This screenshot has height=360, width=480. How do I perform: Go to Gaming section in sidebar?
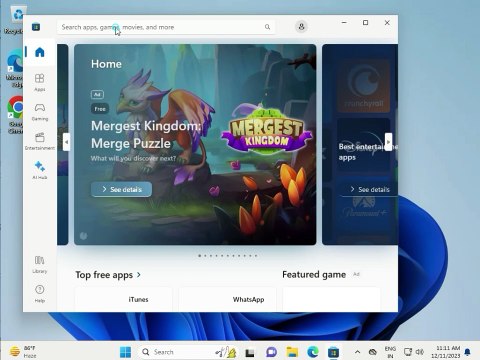point(40,112)
